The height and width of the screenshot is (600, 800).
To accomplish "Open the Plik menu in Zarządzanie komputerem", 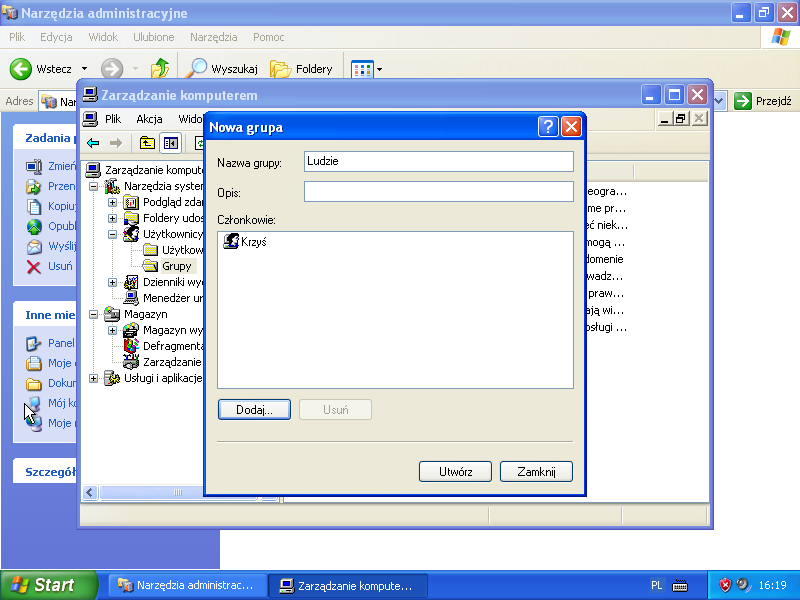I will click(113, 119).
